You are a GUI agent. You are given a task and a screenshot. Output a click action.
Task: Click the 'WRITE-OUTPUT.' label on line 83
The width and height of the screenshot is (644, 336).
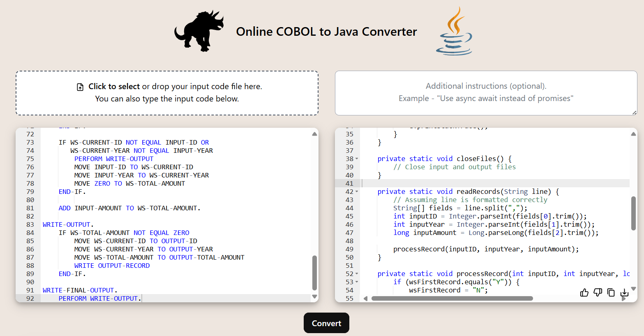[x=68, y=225]
